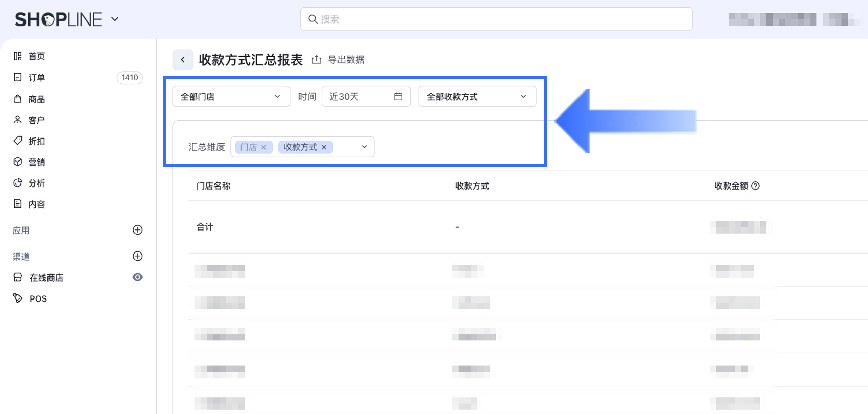This screenshot has width=868, height=414.
Task: Click the SHOPLINE logo
Action: pyautogui.click(x=58, y=19)
